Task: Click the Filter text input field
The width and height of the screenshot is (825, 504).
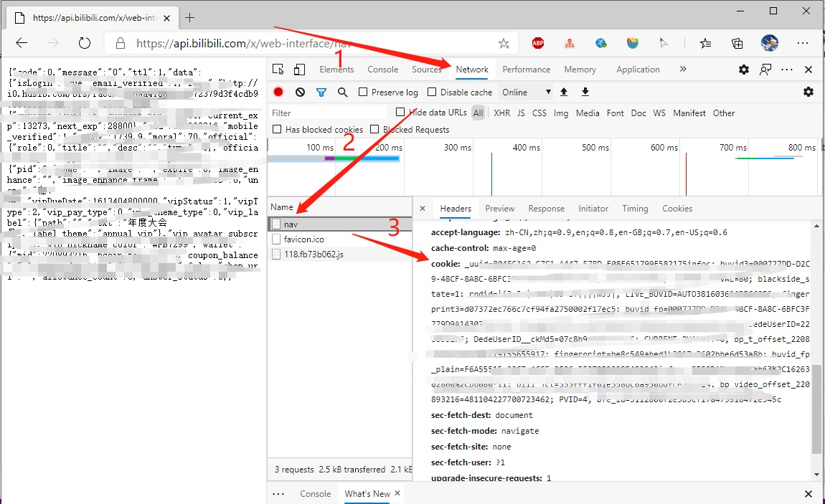Action: (330, 113)
